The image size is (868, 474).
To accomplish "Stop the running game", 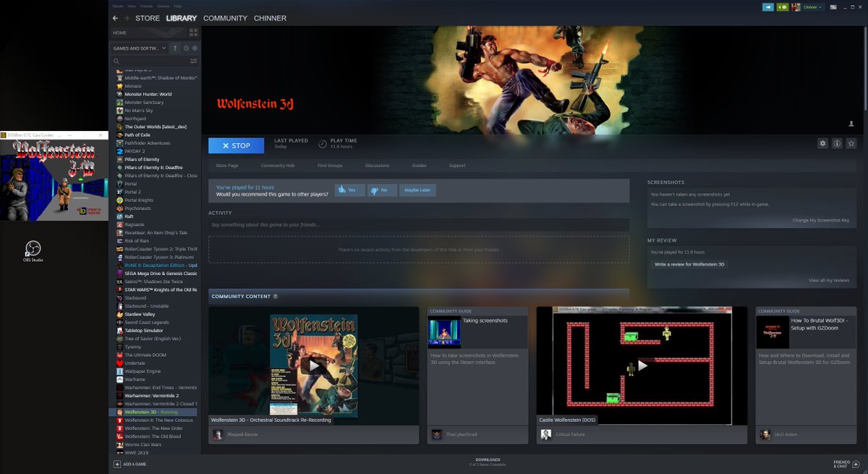I will click(x=236, y=145).
